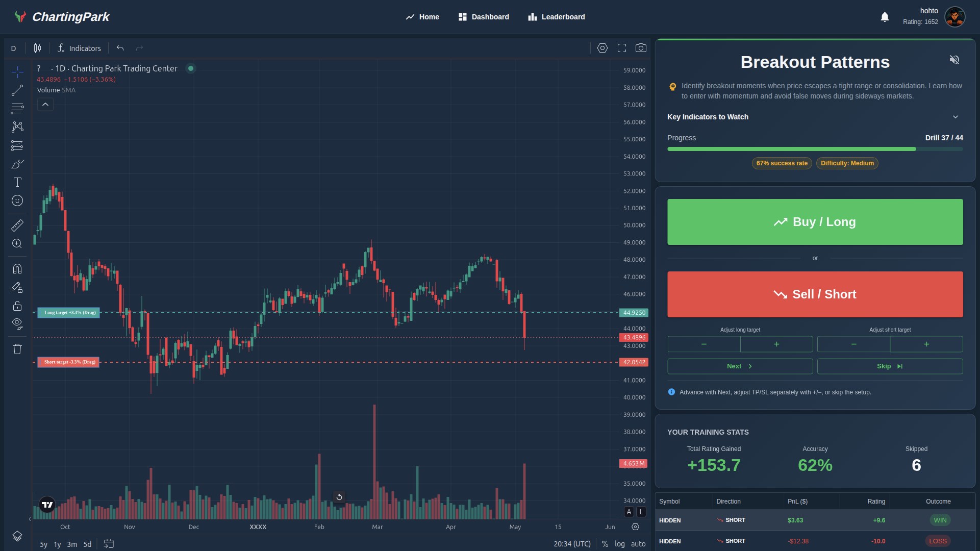The width and height of the screenshot is (980, 551).
Task: Open the object tree layers icon
Action: tap(17, 536)
